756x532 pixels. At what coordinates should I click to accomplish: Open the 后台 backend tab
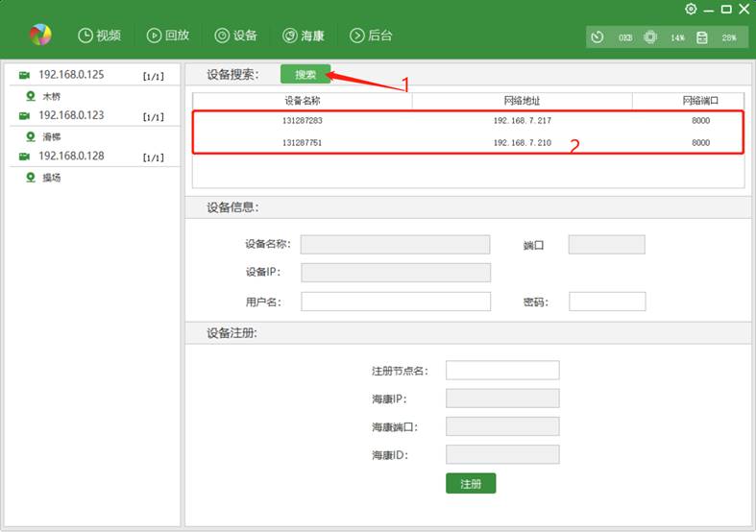point(371,36)
